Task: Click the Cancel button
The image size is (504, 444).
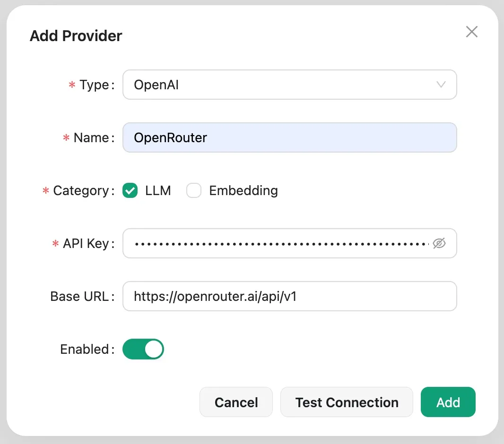Action: pyautogui.click(x=236, y=402)
